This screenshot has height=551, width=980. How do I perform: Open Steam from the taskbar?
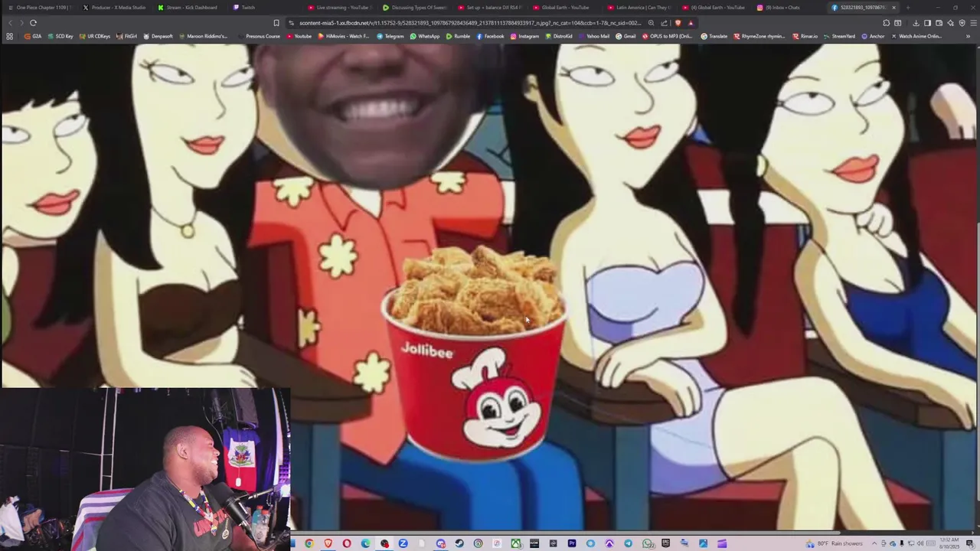[459, 543]
